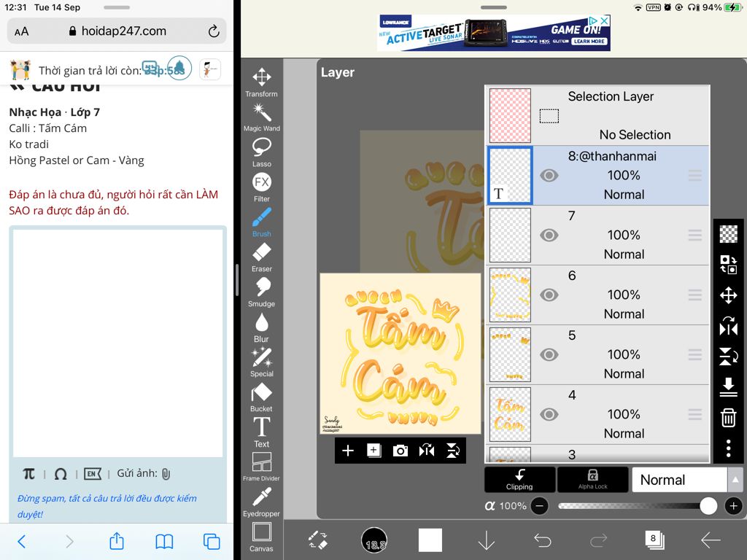Click the blend mode dropdown arrow

click(735, 480)
